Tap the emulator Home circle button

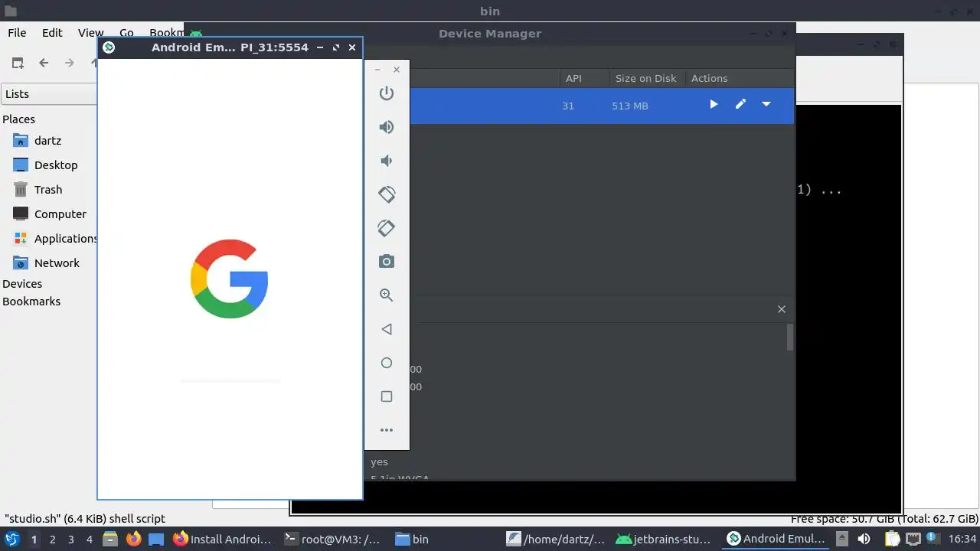pos(387,363)
